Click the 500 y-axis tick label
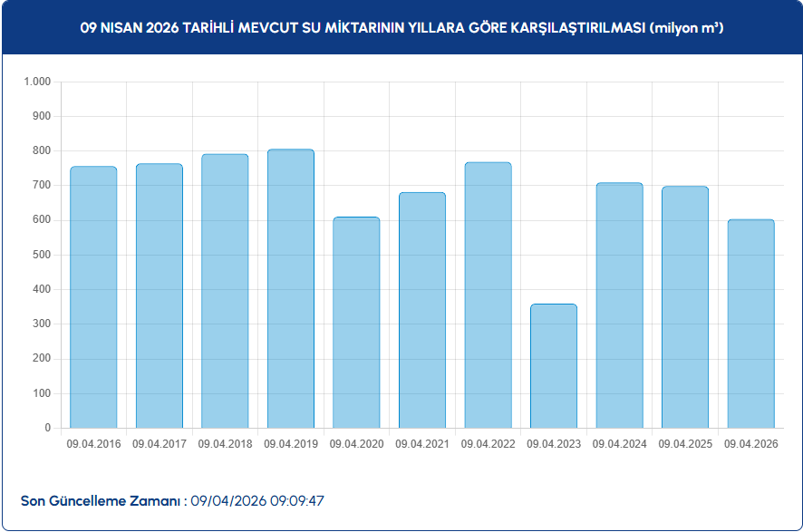 pos(43,255)
